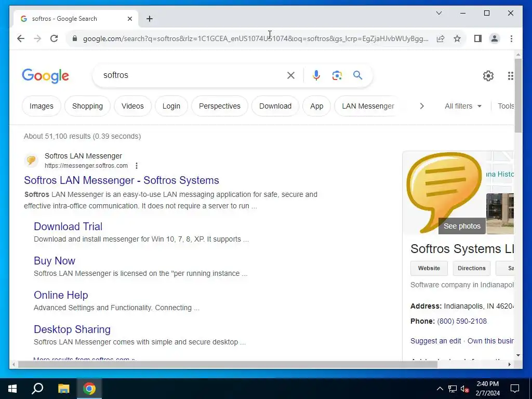This screenshot has height=399, width=532.
Task: Select the App filter chip
Action: pos(316,106)
